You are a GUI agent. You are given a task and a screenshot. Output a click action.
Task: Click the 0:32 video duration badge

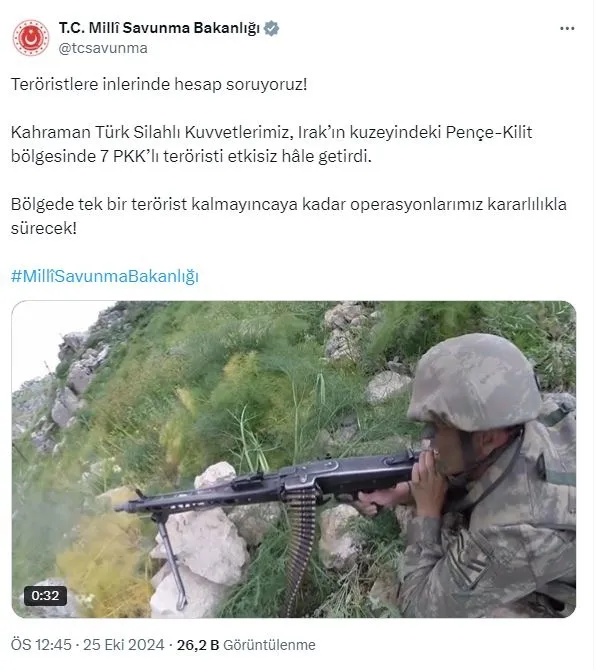45,596
